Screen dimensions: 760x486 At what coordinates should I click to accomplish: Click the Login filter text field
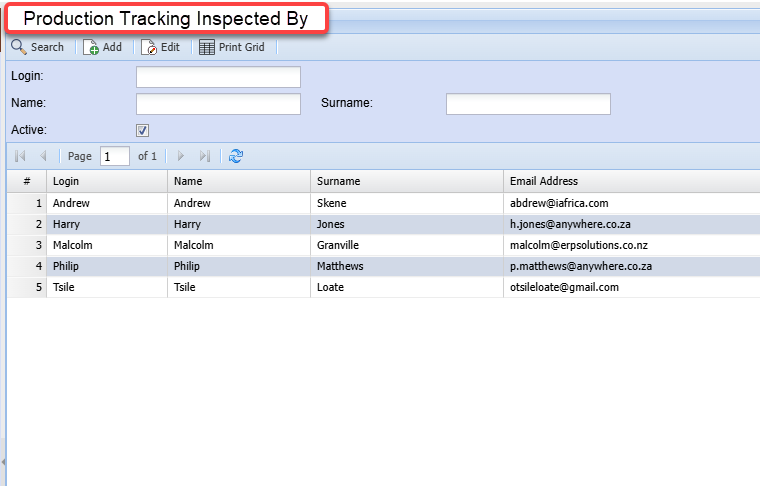(218, 77)
